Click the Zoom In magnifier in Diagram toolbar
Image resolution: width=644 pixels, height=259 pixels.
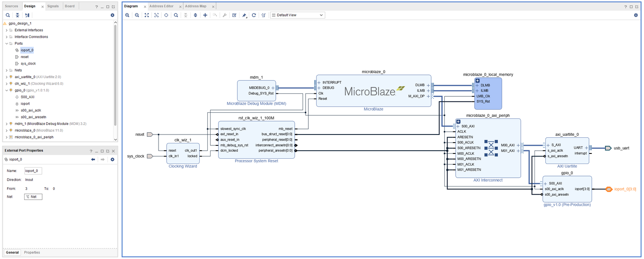(127, 15)
